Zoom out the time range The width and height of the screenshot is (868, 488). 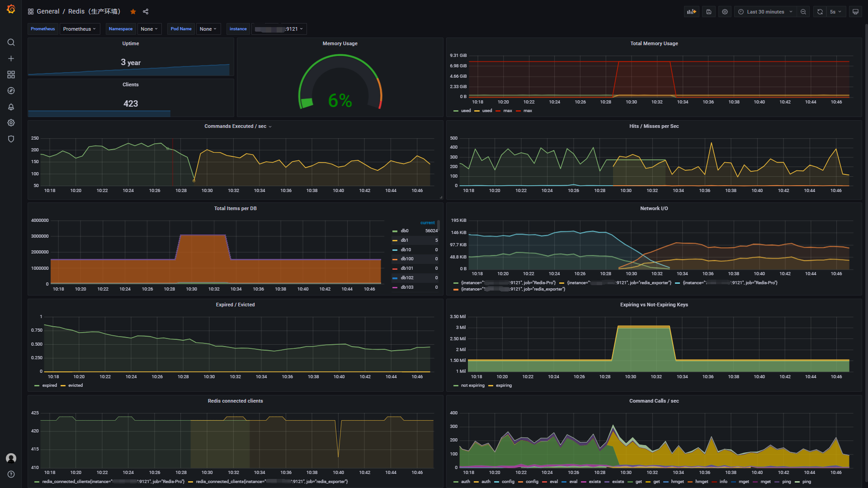(803, 12)
